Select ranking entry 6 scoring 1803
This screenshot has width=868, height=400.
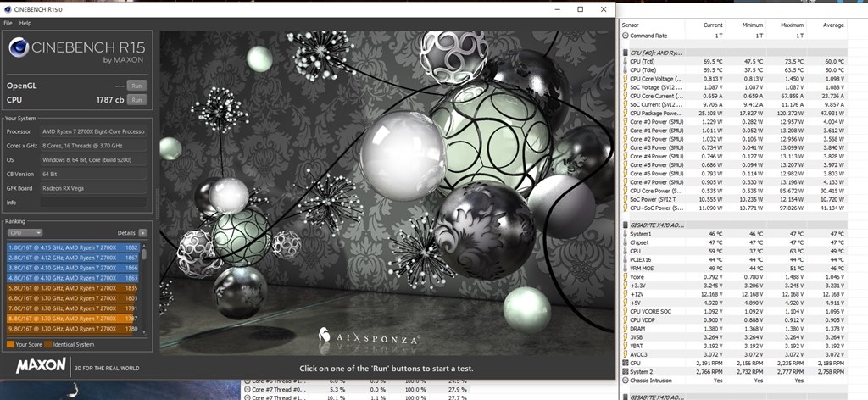click(73, 298)
